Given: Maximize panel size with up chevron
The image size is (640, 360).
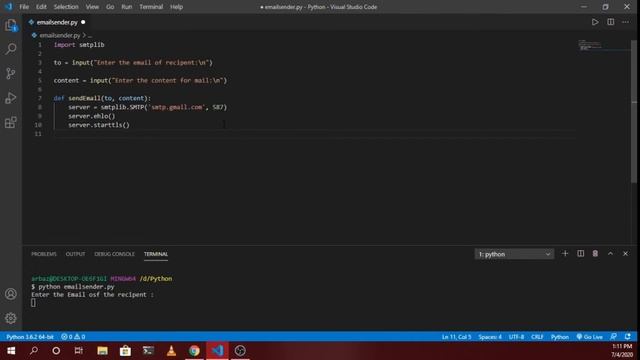Looking at the screenshot, I should click(x=610, y=253).
